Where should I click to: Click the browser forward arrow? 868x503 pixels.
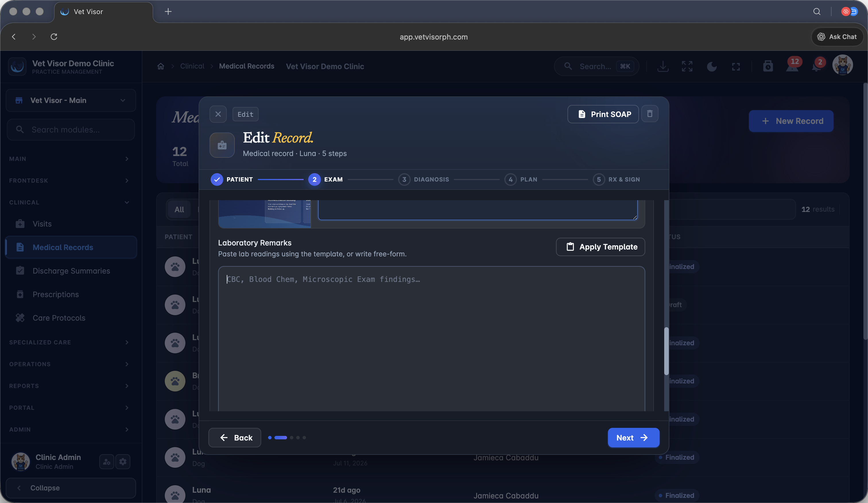pyautogui.click(x=34, y=36)
